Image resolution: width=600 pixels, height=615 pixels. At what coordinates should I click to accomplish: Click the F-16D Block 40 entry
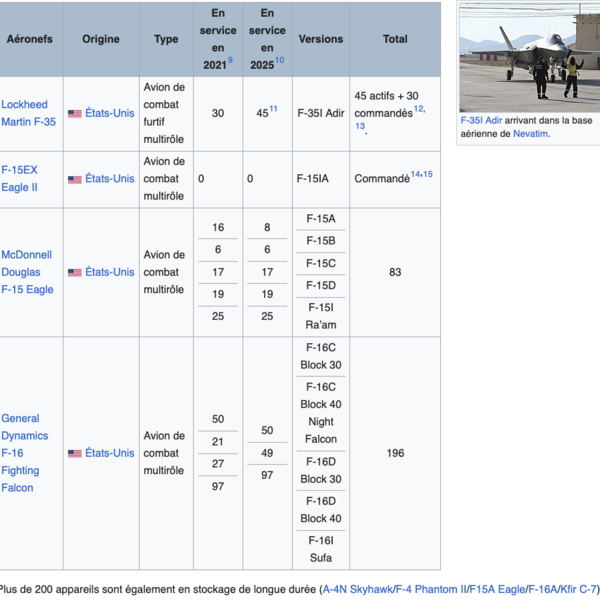pos(321,510)
